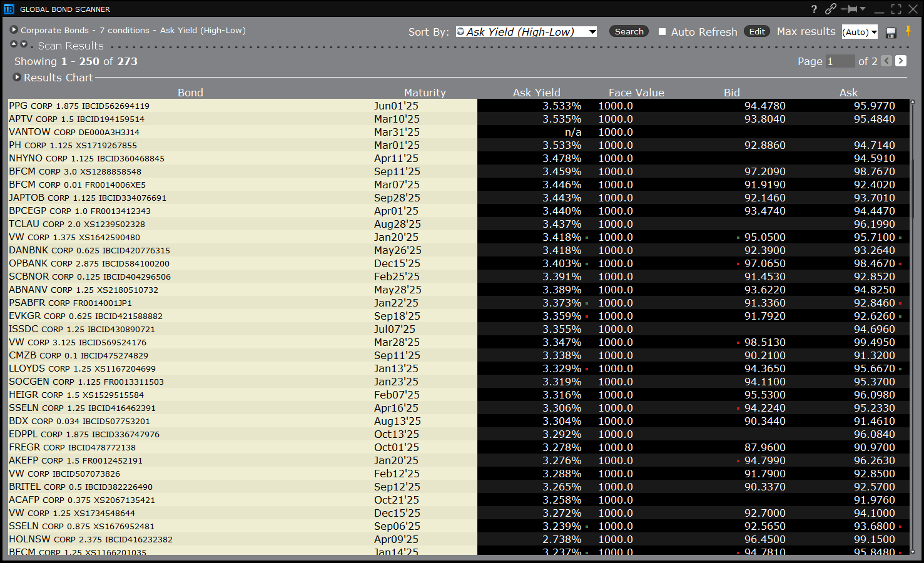
Task: Click the Search button
Action: (x=629, y=31)
